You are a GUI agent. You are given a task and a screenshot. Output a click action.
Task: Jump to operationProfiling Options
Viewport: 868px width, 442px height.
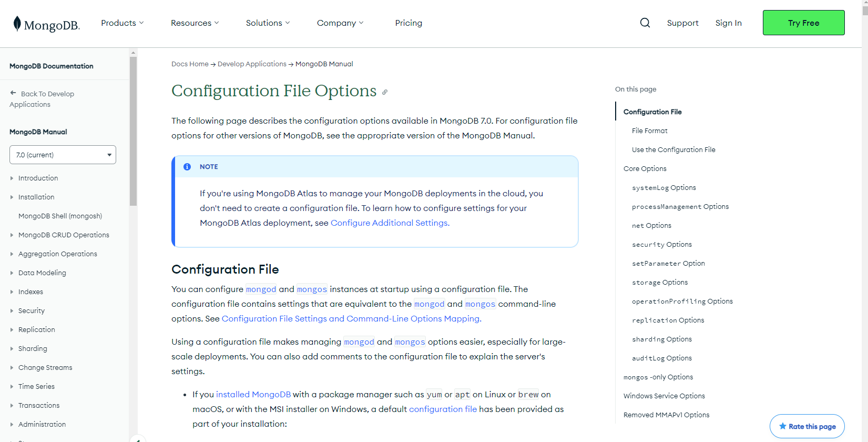(x=682, y=302)
